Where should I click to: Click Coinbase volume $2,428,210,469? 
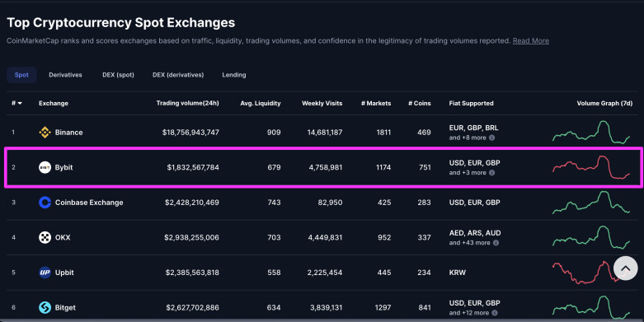click(192, 203)
